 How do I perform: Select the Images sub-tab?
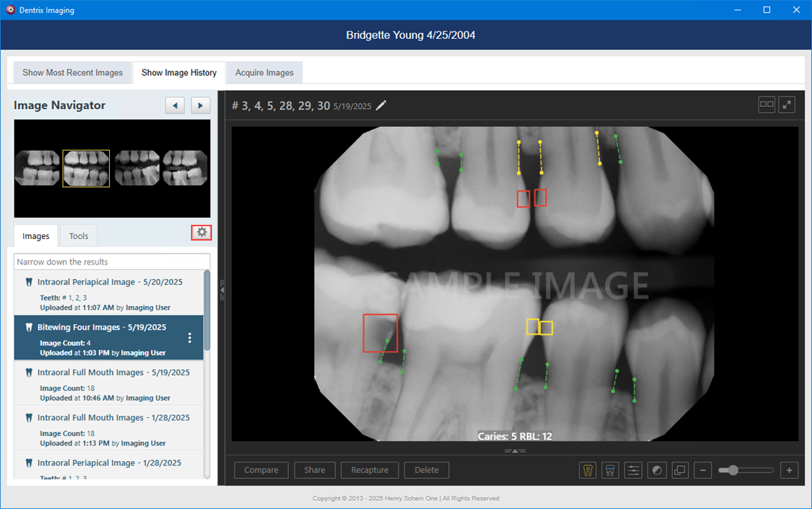coord(36,236)
